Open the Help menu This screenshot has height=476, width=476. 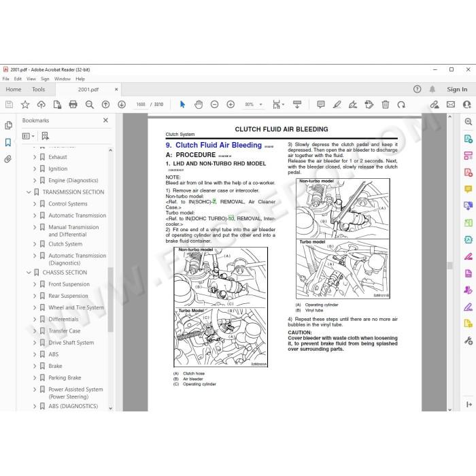[x=80, y=79]
